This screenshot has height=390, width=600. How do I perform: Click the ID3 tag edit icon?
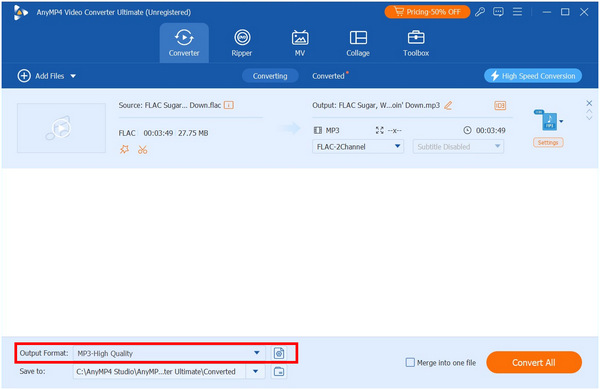pyautogui.click(x=500, y=105)
